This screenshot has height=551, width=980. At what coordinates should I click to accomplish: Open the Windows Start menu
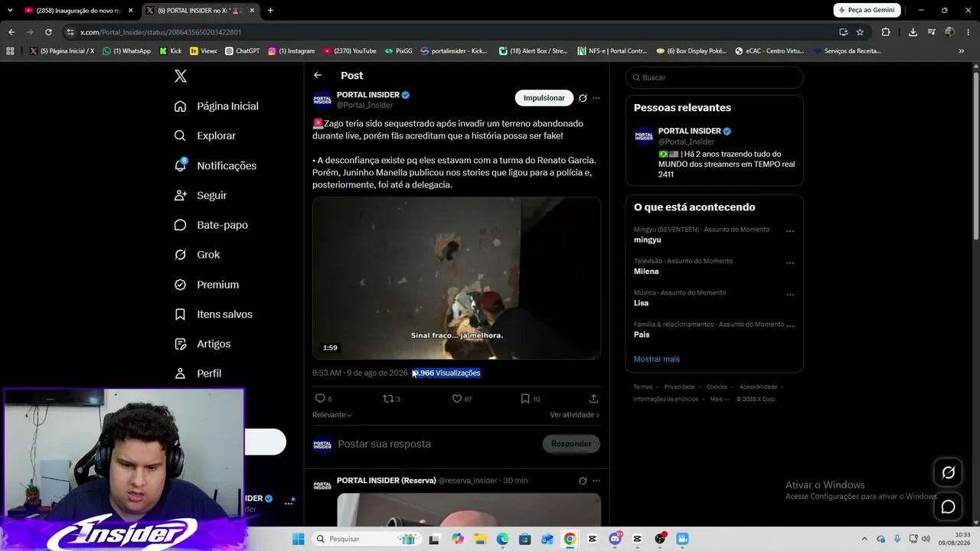(x=298, y=539)
